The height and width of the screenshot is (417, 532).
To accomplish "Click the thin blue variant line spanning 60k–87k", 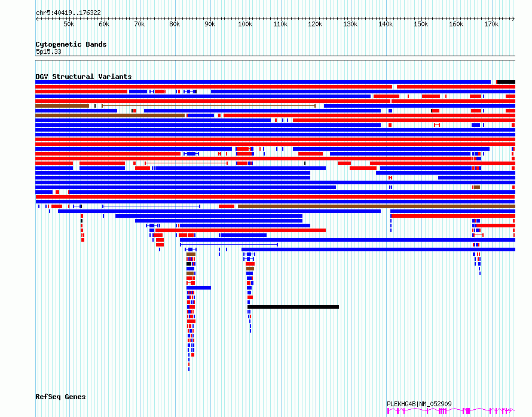I will pyautogui.click(x=151, y=206).
